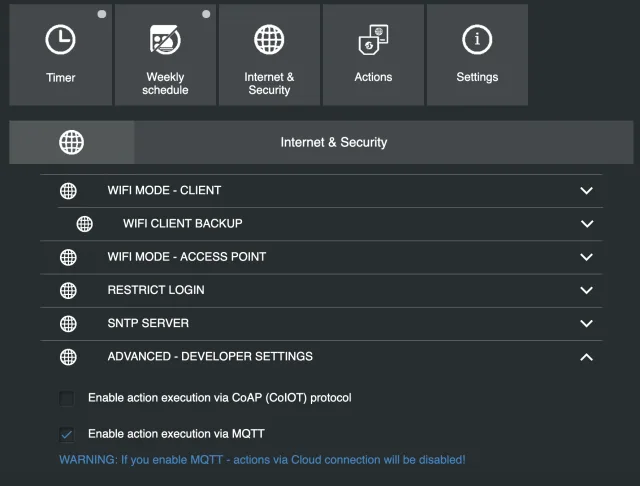
Task: Enable action execution via CoAP checkbox
Action: [x=66, y=398]
